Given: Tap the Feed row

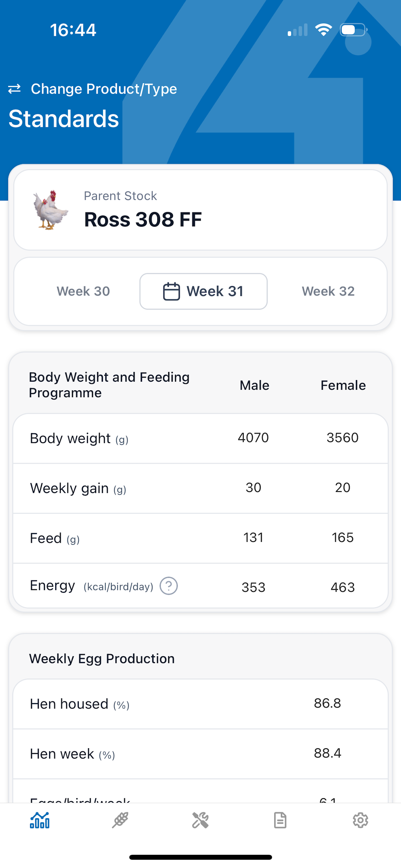Looking at the screenshot, I should tap(200, 538).
